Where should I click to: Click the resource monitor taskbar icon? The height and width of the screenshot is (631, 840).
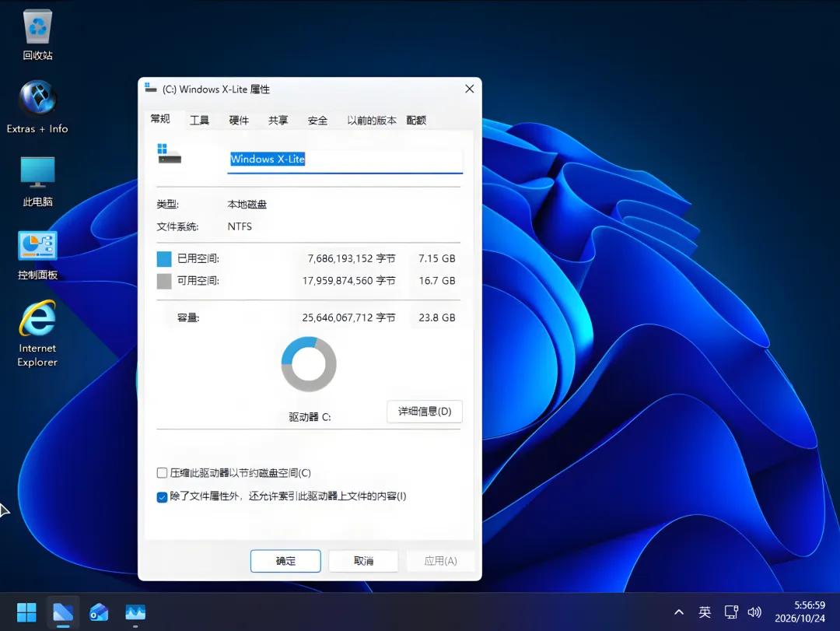pyautogui.click(x=135, y=612)
